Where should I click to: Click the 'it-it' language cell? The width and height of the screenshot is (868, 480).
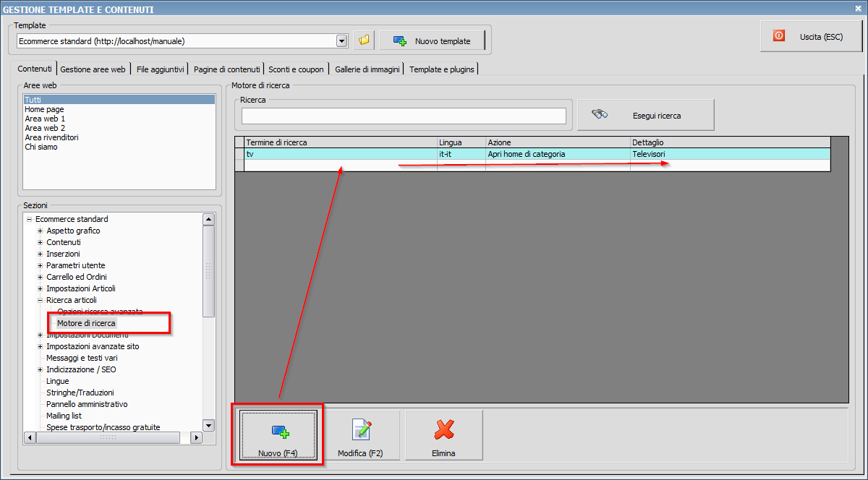tap(461, 154)
